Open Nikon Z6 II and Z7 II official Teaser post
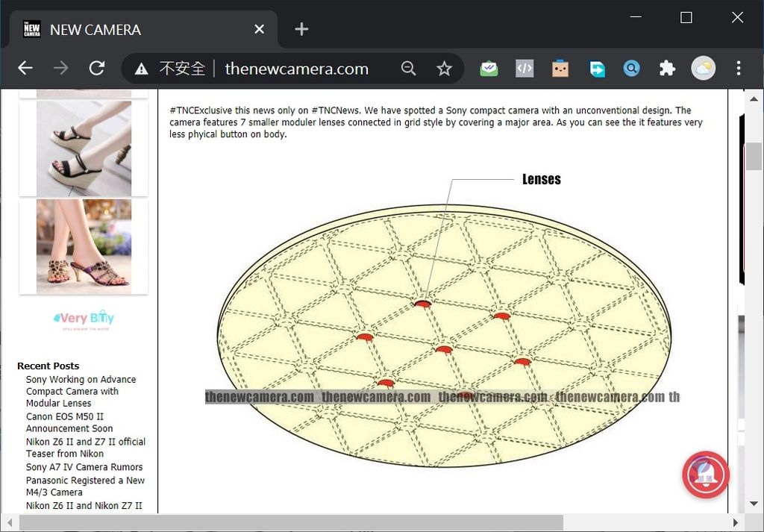This screenshot has height=532, width=764. pyautogui.click(x=86, y=448)
